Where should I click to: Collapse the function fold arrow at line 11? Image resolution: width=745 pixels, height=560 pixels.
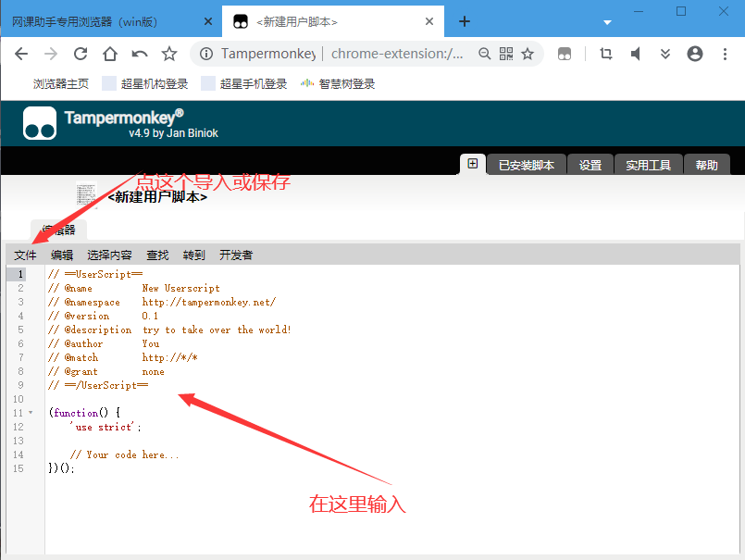pyautogui.click(x=31, y=413)
